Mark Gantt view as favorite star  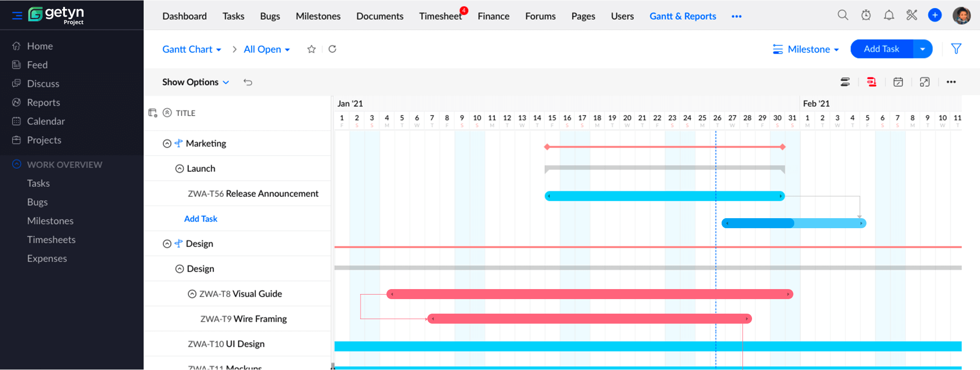click(x=311, y=49)
